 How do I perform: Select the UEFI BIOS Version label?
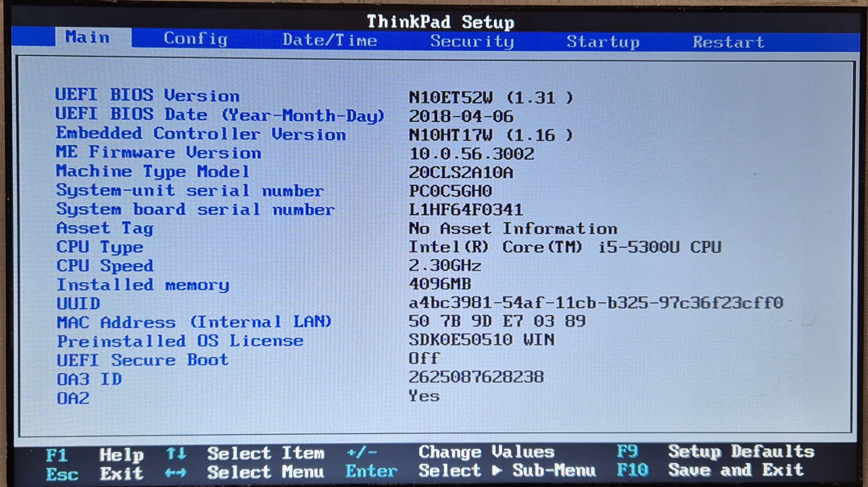[147, 95]
